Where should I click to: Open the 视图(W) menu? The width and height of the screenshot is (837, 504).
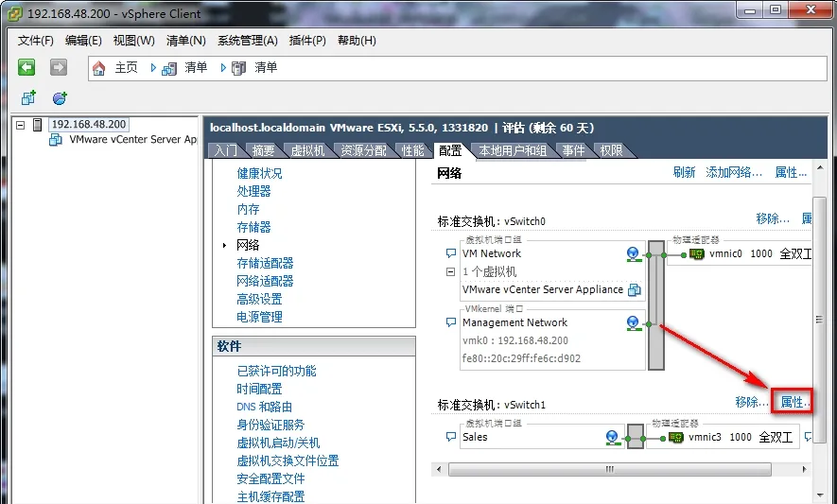click(x=134, y=41)
